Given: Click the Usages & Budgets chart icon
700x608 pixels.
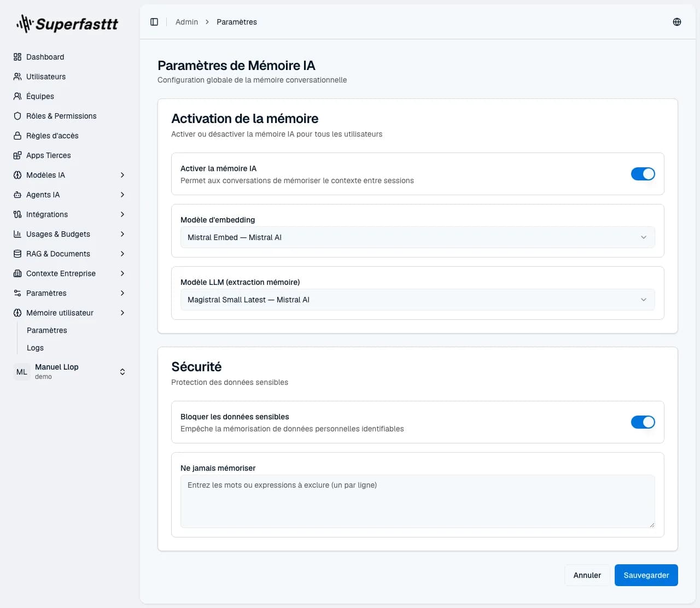Looking at the screenshot, I should click(x=17, y=234).
